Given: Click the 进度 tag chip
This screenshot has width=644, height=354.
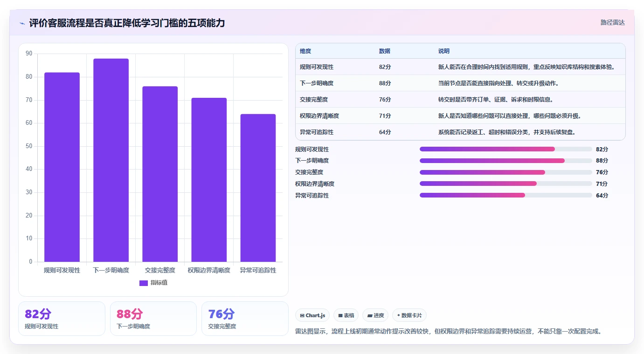Looking at the screenshot, I should 375,315.
